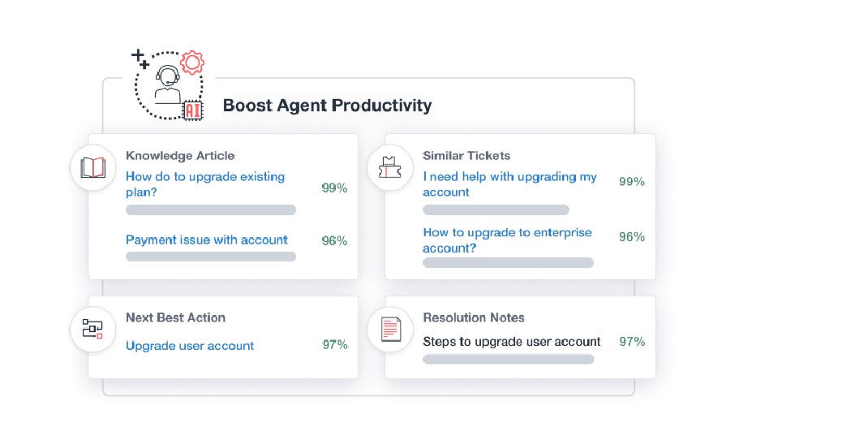The image size is (868, 436).
Task: Click the 'Boost Agent Productivity' heading
Action: [x=327, y=106]
